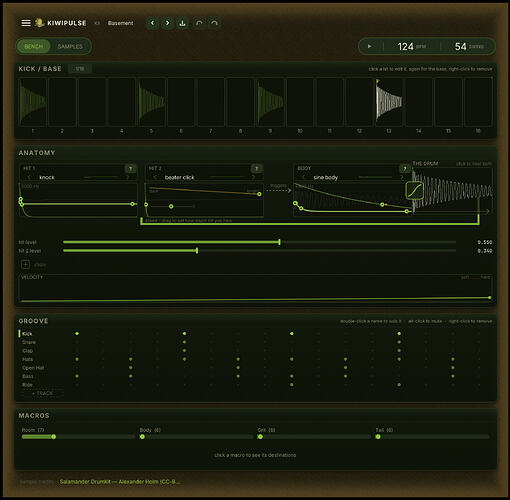Open the help icon for Body

[x=405, y=169]
